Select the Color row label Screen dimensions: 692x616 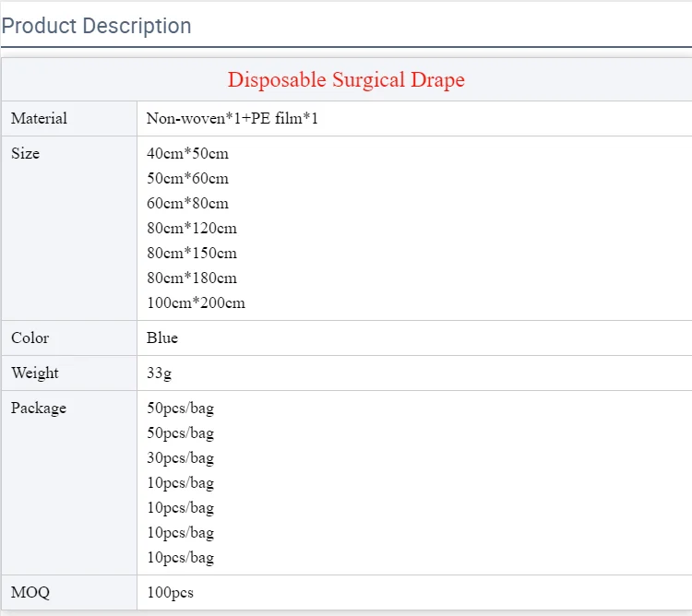[30, 338]
